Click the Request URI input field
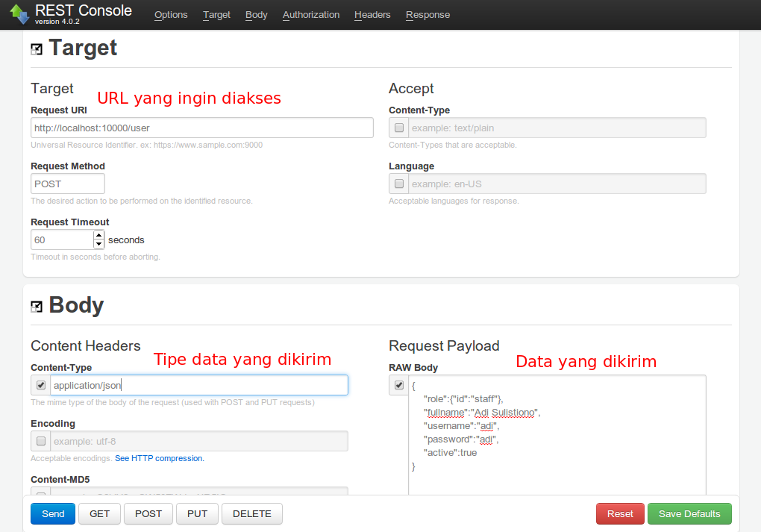 pos(201,128)
